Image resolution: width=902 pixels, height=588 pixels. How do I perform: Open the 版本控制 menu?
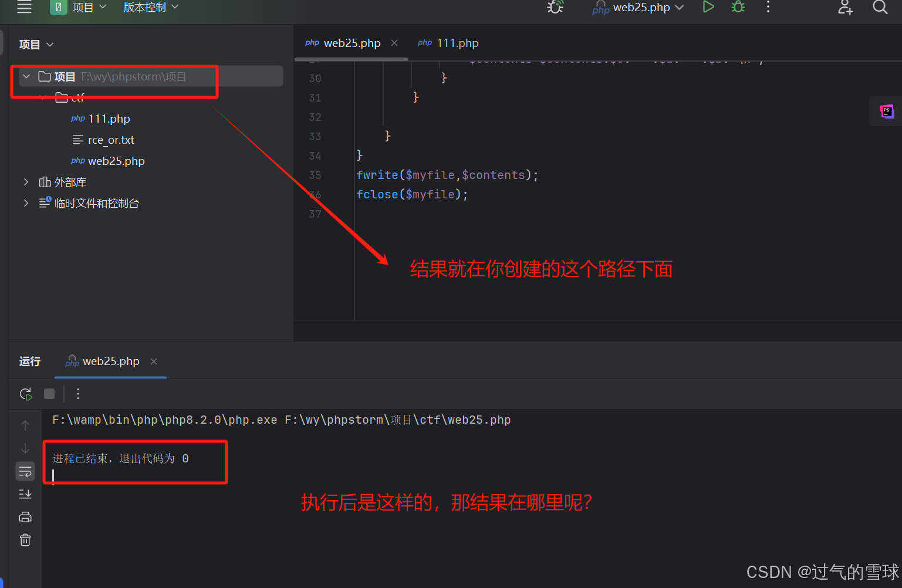[x=145, y=7]
